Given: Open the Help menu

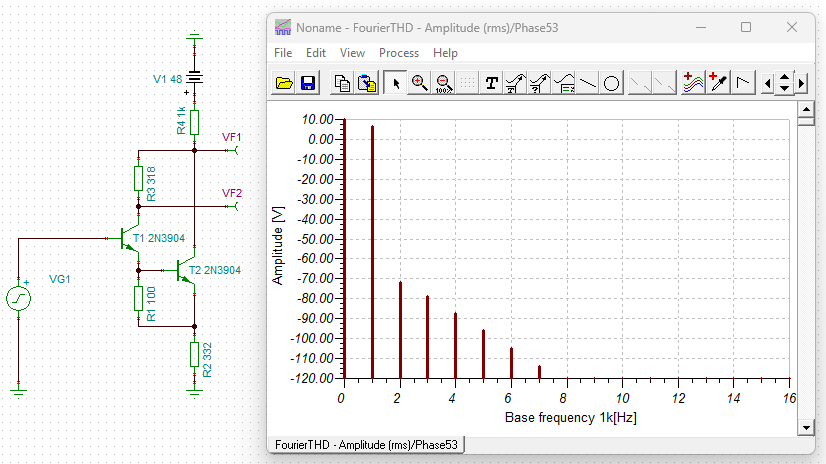Looking at the screenshot, I should 445,53.
